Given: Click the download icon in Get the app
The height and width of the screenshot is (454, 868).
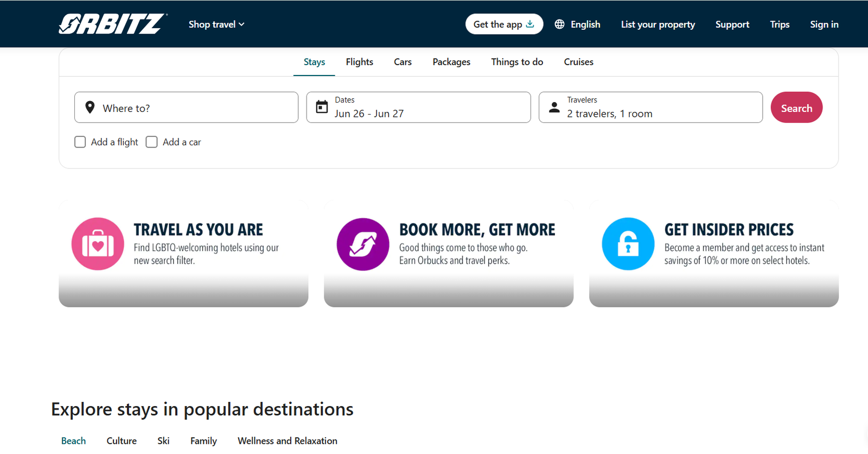Looking at the screenshot, I should pos(530,24).
